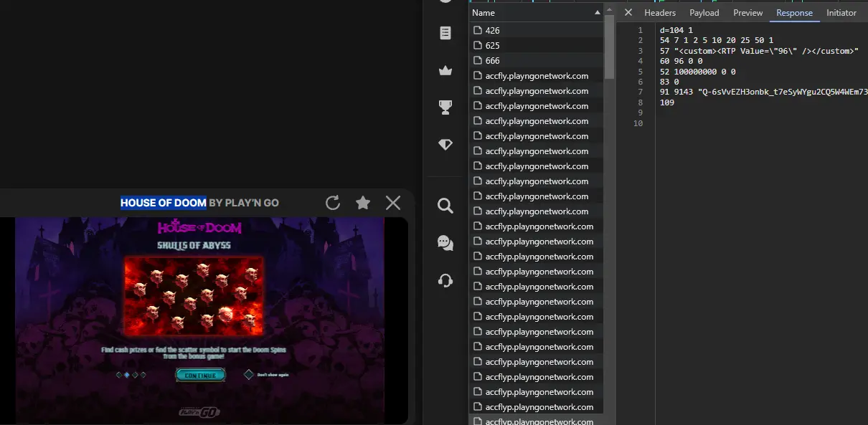The width and height of the screenshot is (868, 425).
Task: Open the trophy icon in the sidebar
Action: coord(445,108)
